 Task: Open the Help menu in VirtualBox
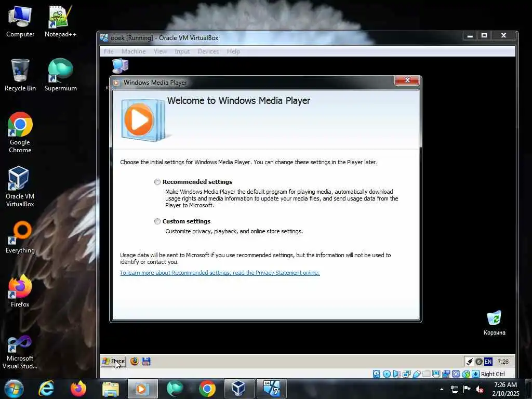point(233,51)
